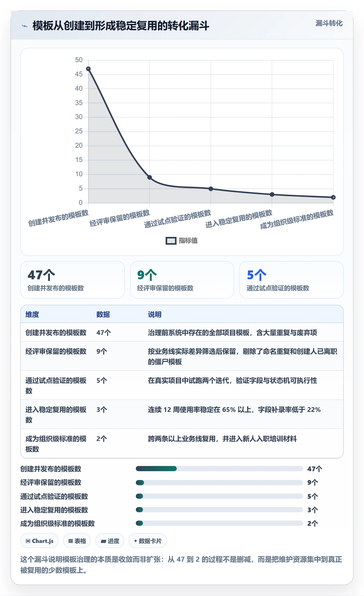Click the summary paragraph starting 这个漏斗说明
The image size is (364, 596).
tap(181, 565)
